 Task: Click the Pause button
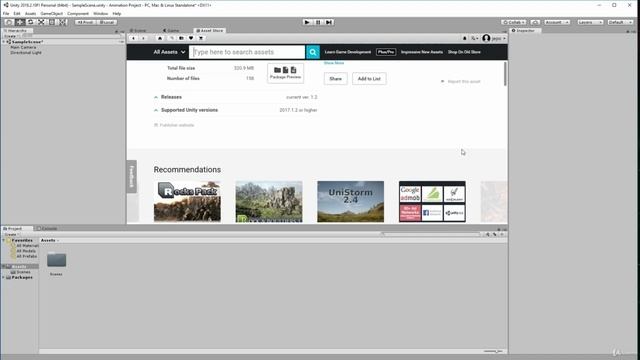pyautogui.click(x=318, y=22)
